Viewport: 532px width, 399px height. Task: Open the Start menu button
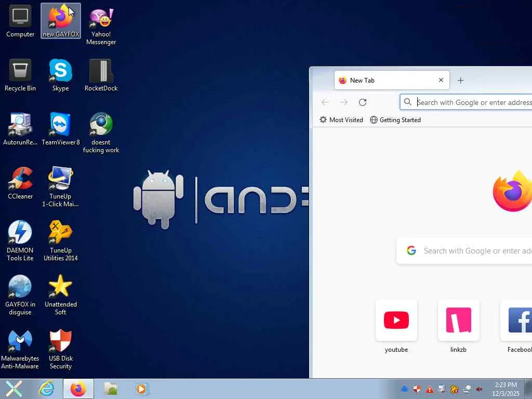pos(14,389)
